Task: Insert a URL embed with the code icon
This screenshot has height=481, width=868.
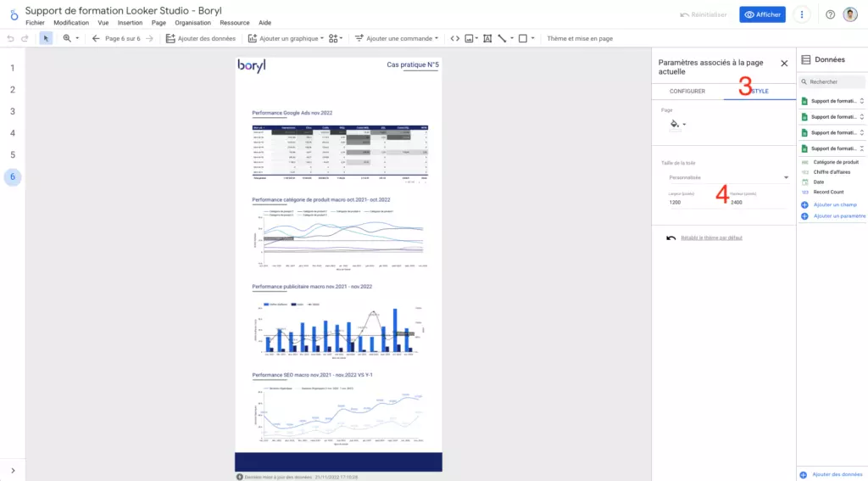Action: pos(455,38)
